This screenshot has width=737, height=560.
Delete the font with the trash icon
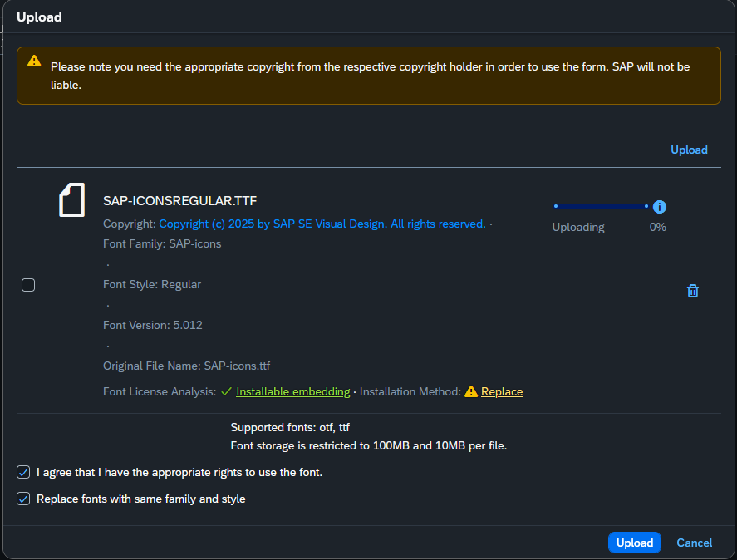(693, 291)
